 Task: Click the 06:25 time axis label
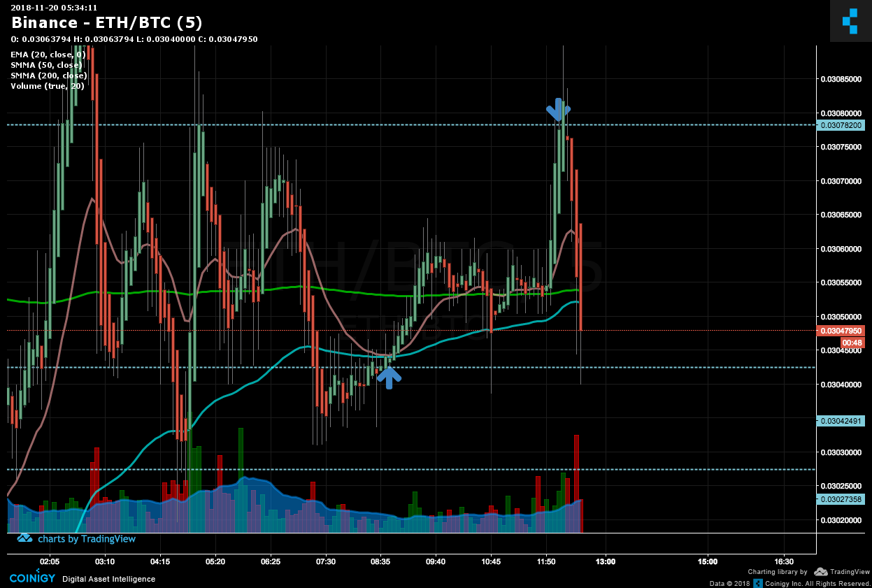pos(271,561)
